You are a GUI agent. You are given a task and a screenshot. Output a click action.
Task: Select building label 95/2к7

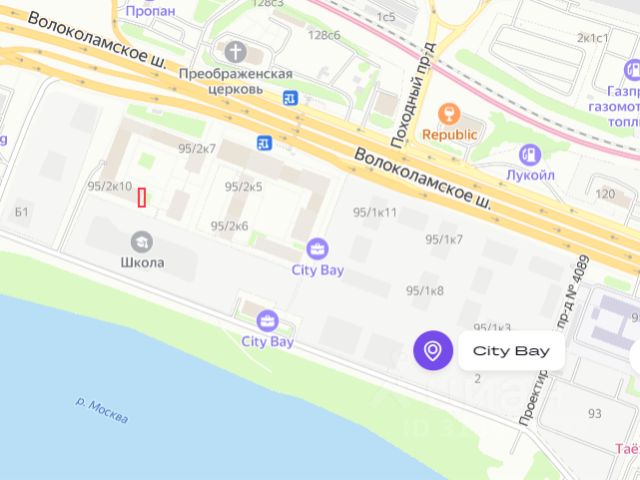coord(197,149)
